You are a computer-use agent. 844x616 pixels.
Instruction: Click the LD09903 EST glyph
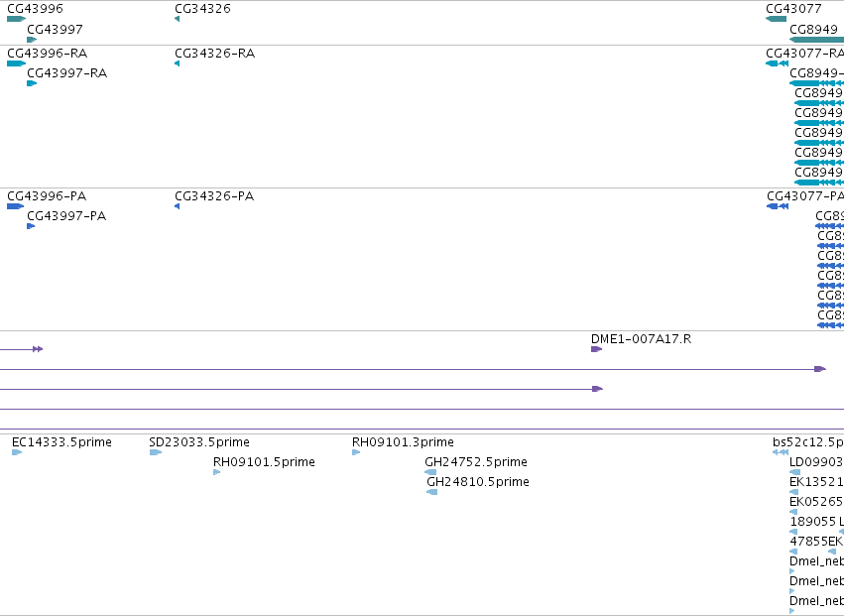pos(794,472)
